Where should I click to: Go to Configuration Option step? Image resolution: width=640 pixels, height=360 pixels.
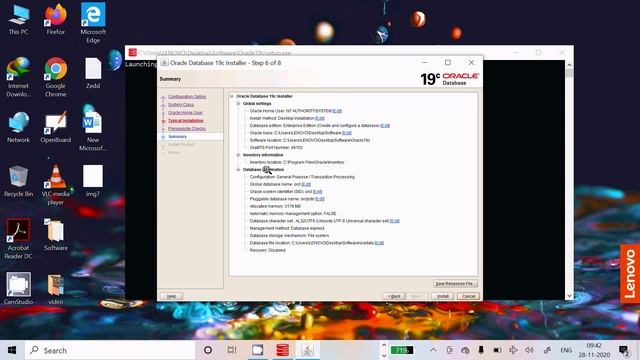click(187, 97)
